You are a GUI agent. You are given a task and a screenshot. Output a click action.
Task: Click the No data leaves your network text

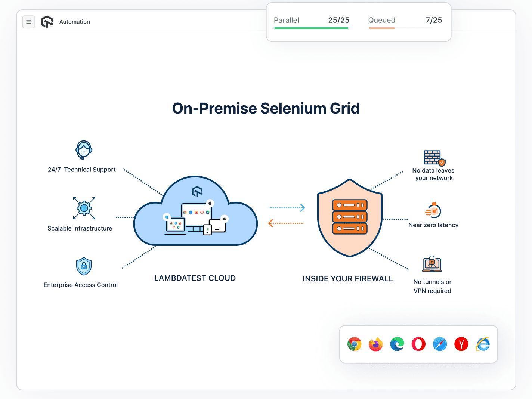[x=433, y=174]
